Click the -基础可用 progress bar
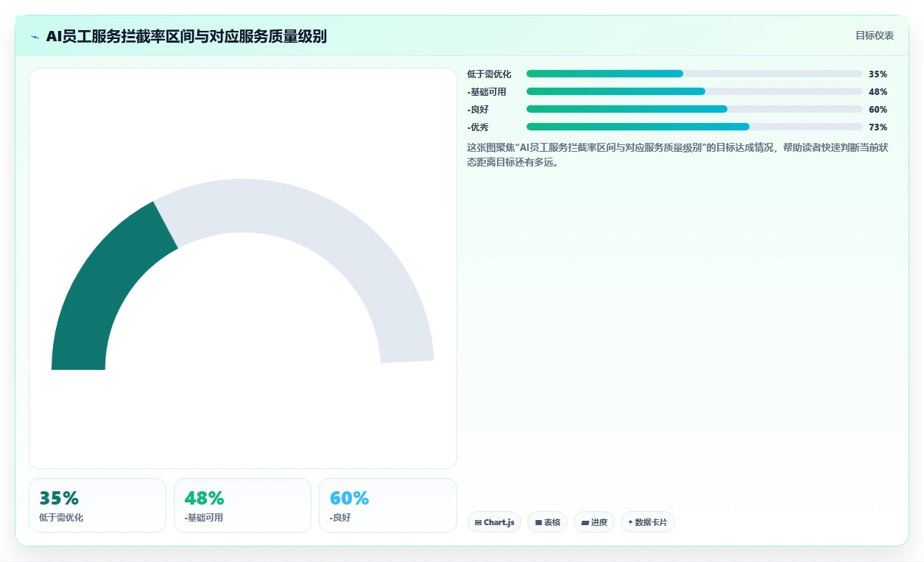 coord(694,91)
